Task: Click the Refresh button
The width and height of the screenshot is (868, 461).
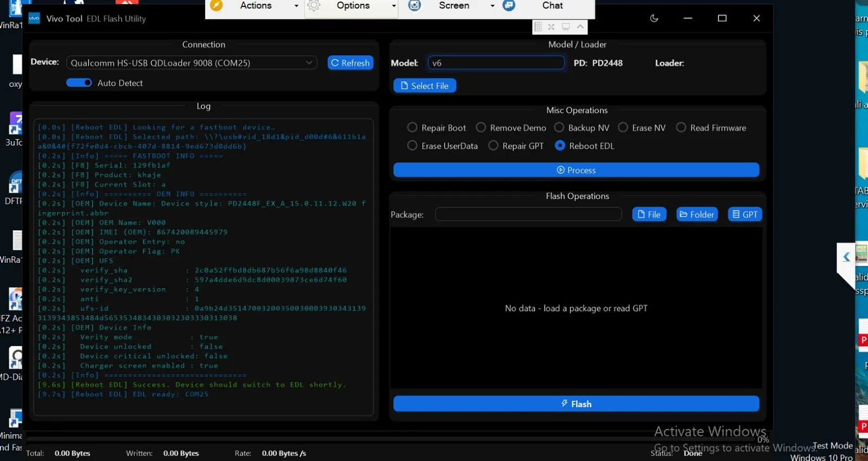Action: click(x=350, y=63)
